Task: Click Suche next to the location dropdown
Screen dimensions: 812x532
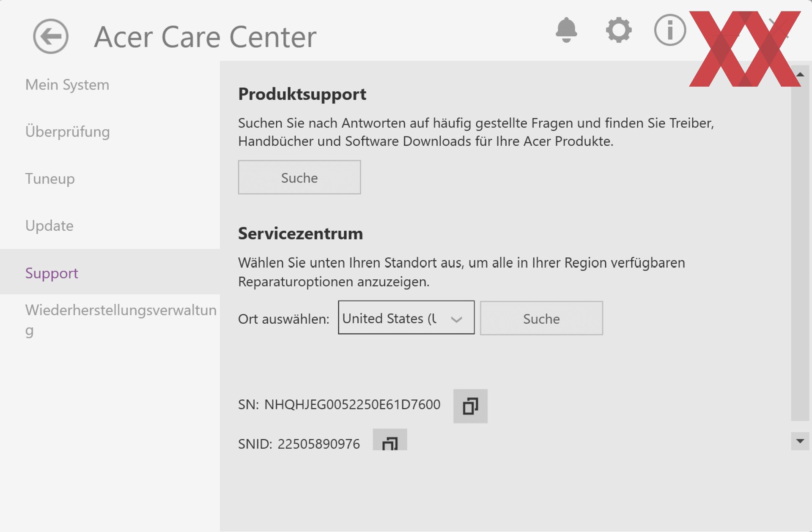Action: tap(541, 318)
